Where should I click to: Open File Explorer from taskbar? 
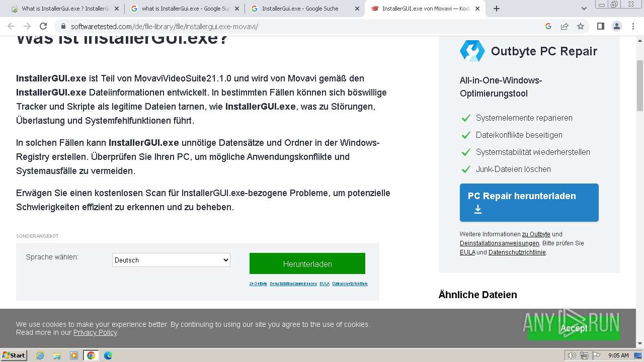pyautogui.click(x=57, y=355)
